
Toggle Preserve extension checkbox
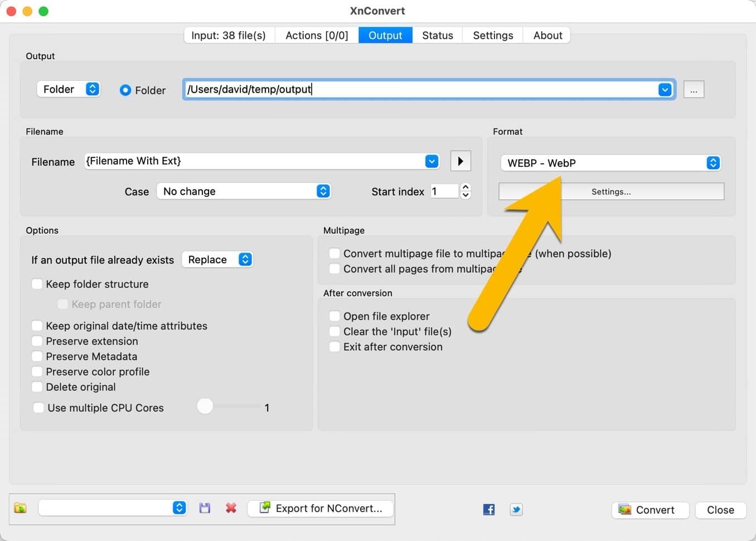click(x=37, y=341)
